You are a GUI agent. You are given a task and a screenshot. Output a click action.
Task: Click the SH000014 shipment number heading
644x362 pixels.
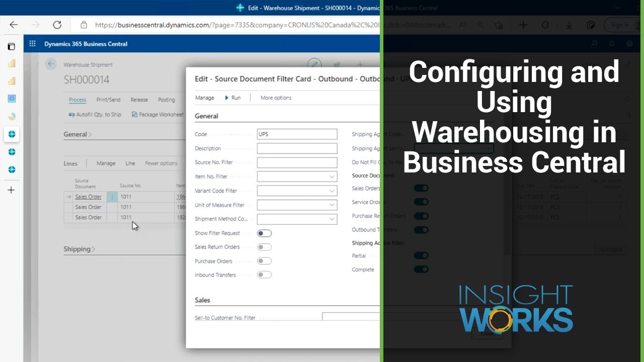click(x=87, y=79)
